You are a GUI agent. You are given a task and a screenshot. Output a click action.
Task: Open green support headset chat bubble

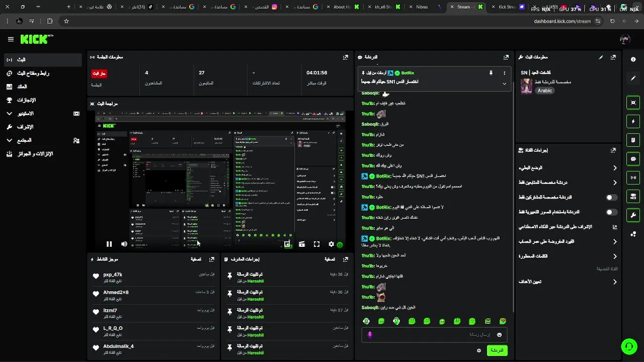(x=628, y=346)
